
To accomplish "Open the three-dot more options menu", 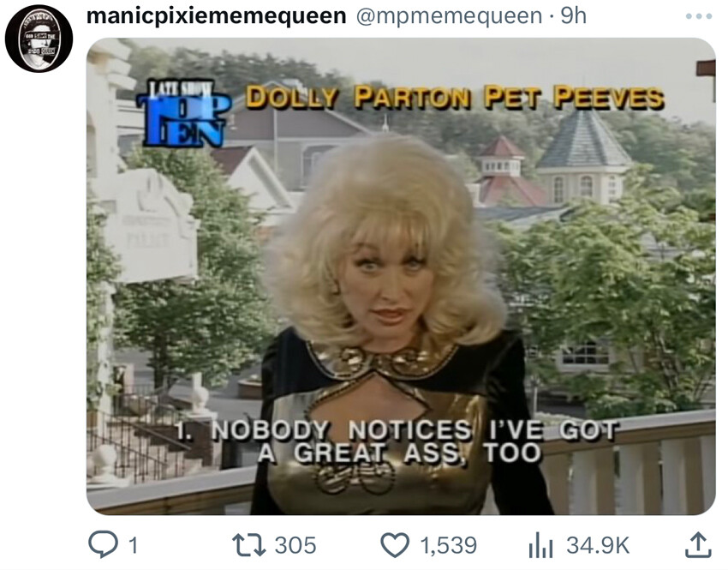I will (699, 15).
